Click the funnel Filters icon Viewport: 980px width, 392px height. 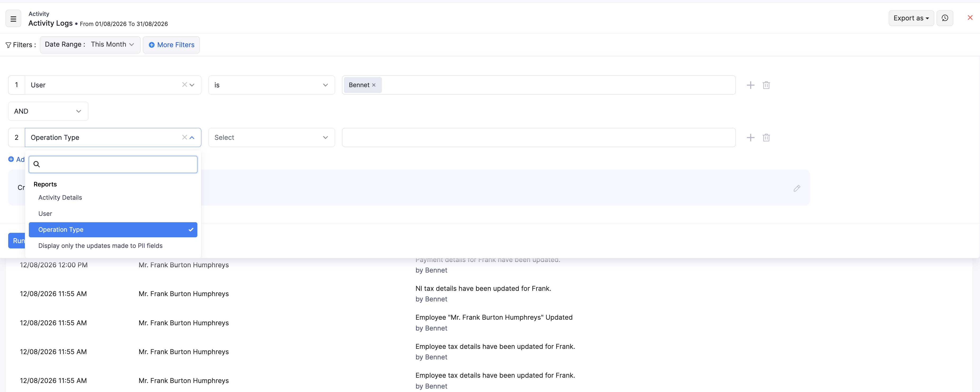tap(8, 45)
